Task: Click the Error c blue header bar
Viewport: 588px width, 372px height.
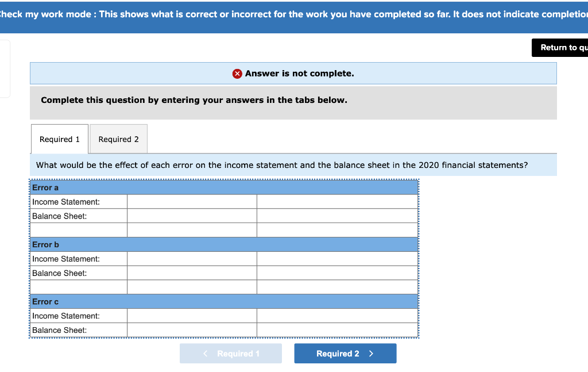Action: coord(224,301)
